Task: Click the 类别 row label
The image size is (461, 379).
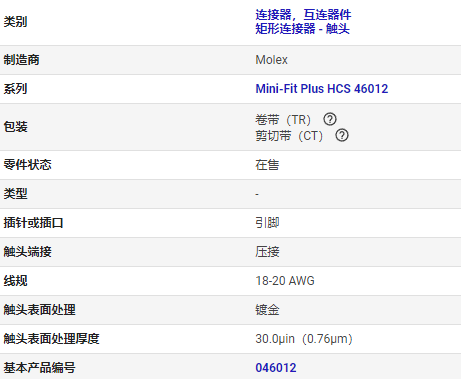Action: (15, 22)
